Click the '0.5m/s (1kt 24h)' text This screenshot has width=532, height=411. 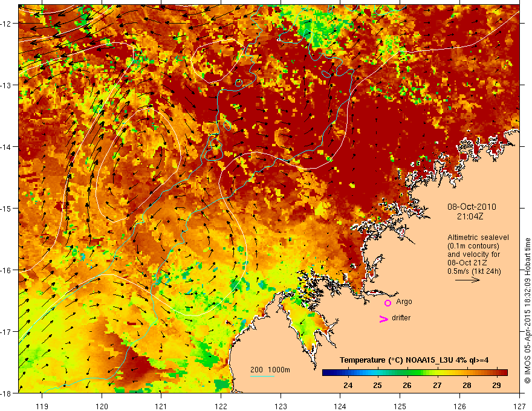474,271
